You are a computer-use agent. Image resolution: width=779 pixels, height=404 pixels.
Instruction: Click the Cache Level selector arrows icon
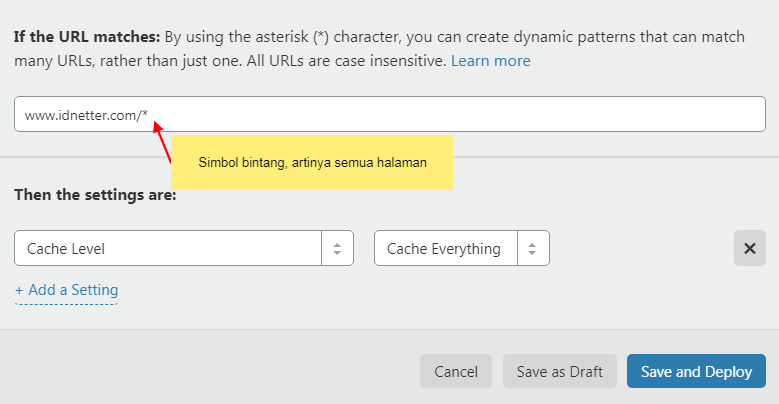coord(337,249)
